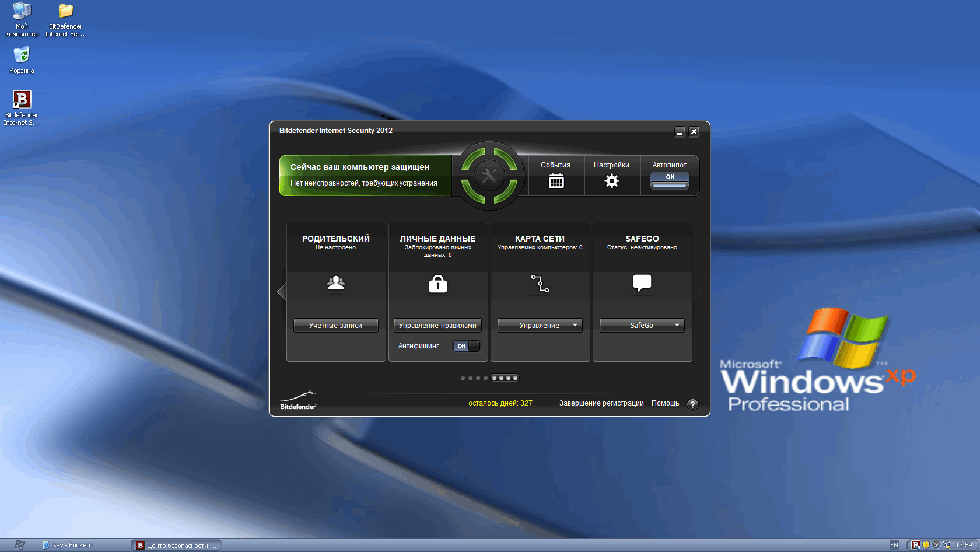Show next panels with right carousel arrow
This screenshot has height=552, width=980.
(698, 291)
